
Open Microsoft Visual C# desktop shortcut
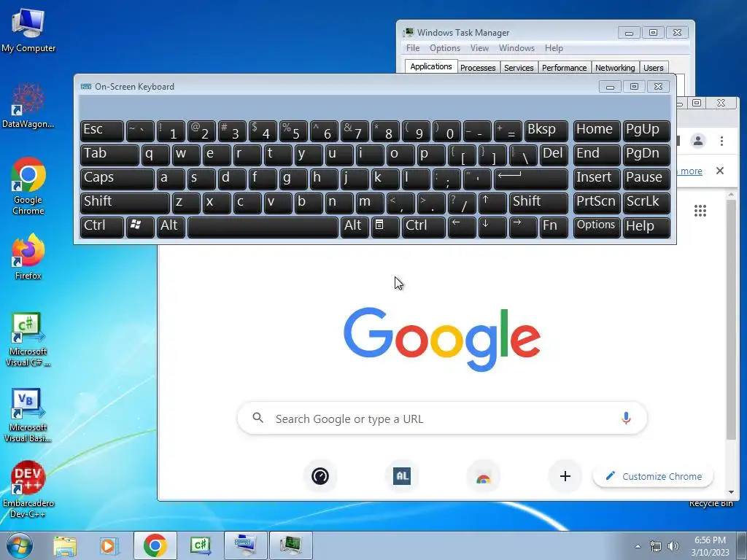(x=28, y=339)
